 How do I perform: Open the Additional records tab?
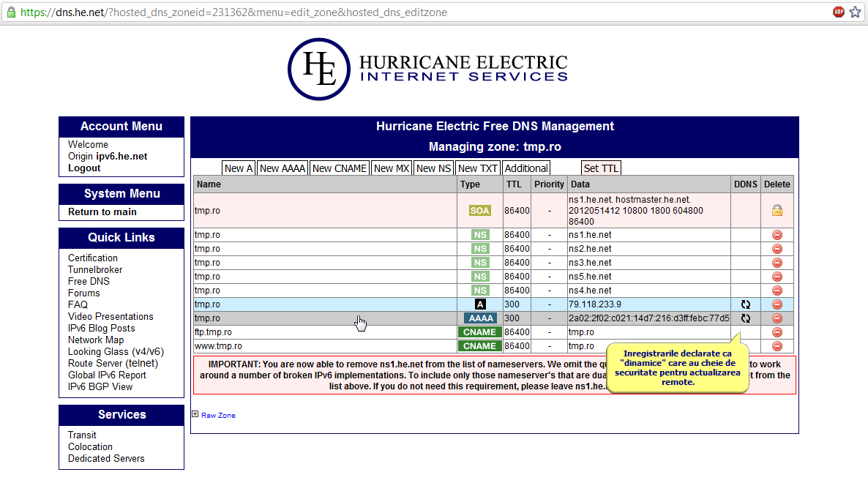[x=526, y=168]
